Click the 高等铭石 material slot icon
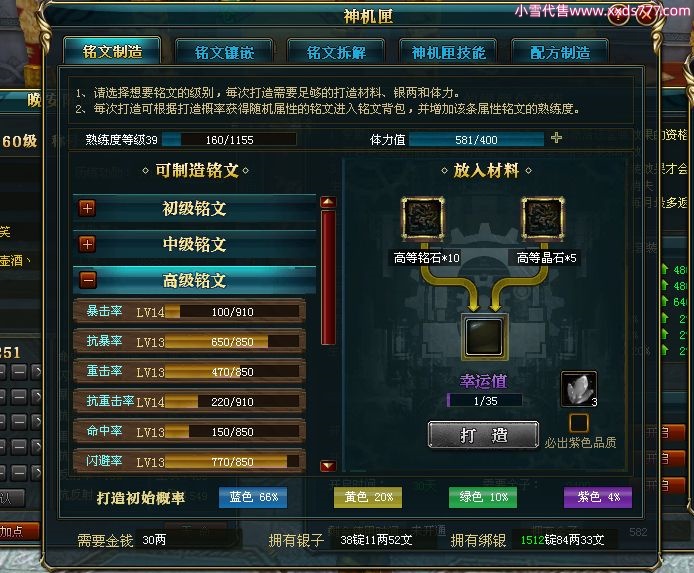 click(x=423, y=219)
